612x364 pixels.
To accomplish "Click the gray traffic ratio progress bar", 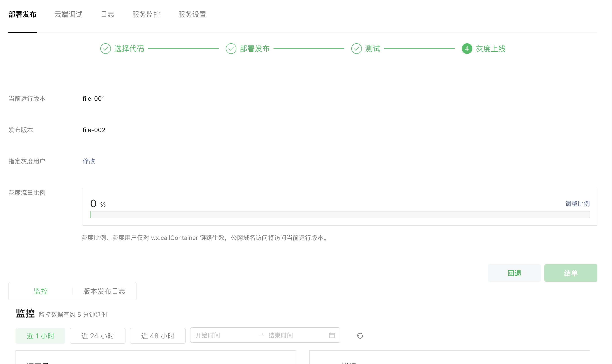I will pos(340,215).
